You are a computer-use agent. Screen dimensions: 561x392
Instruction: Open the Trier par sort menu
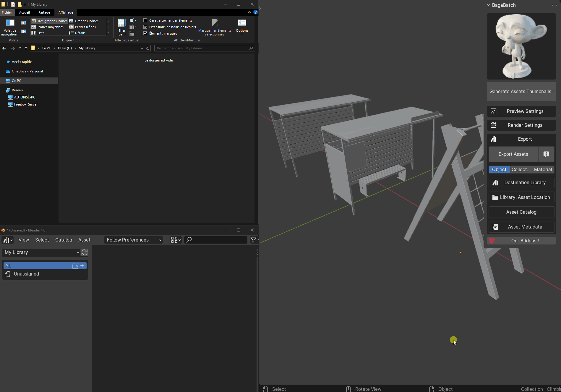[x=122, y=27]
